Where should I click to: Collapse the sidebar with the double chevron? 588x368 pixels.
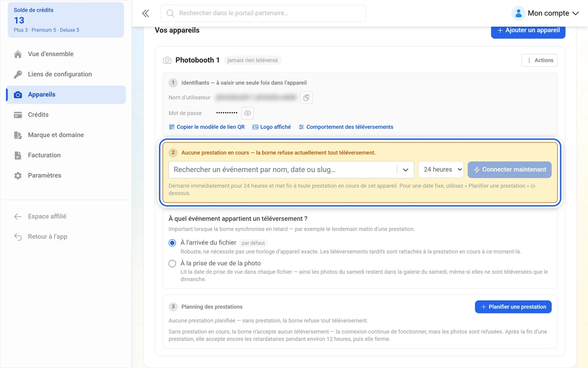146,13
